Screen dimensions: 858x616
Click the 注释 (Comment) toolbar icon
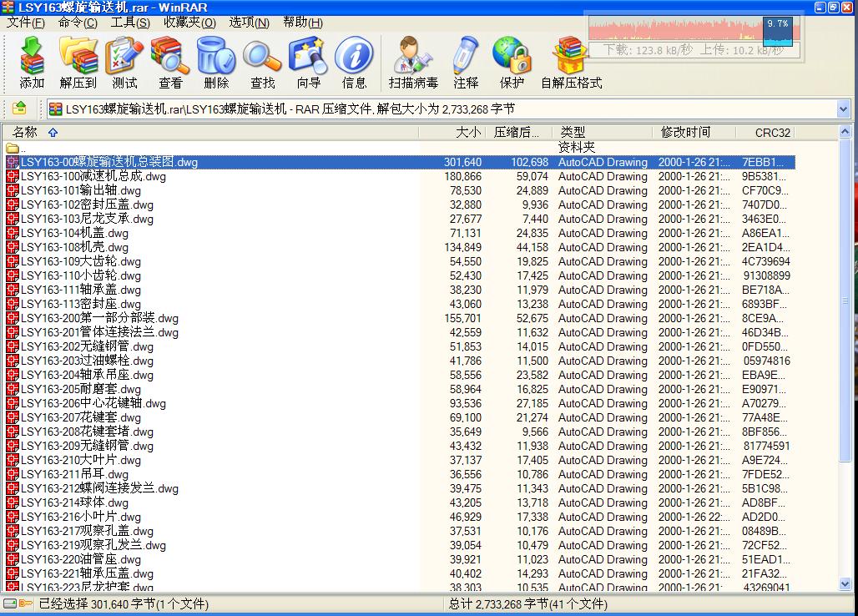pos(466,56)
